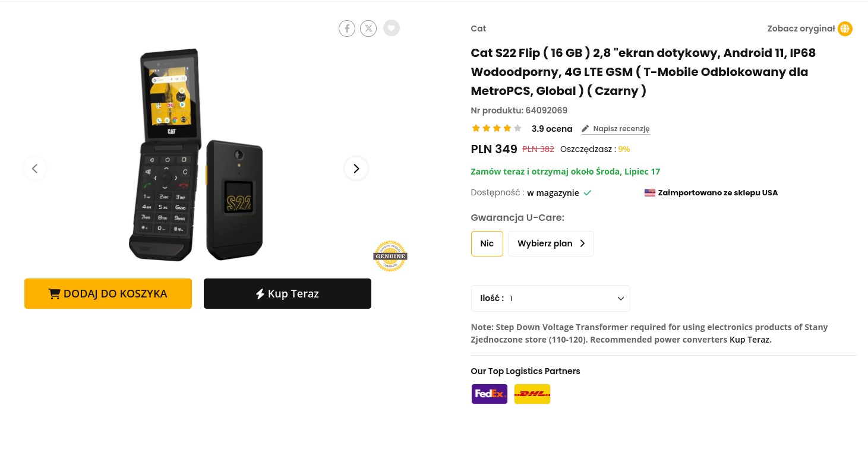Click the globe icon beside Zobacz oryginał

pos(845,28)
